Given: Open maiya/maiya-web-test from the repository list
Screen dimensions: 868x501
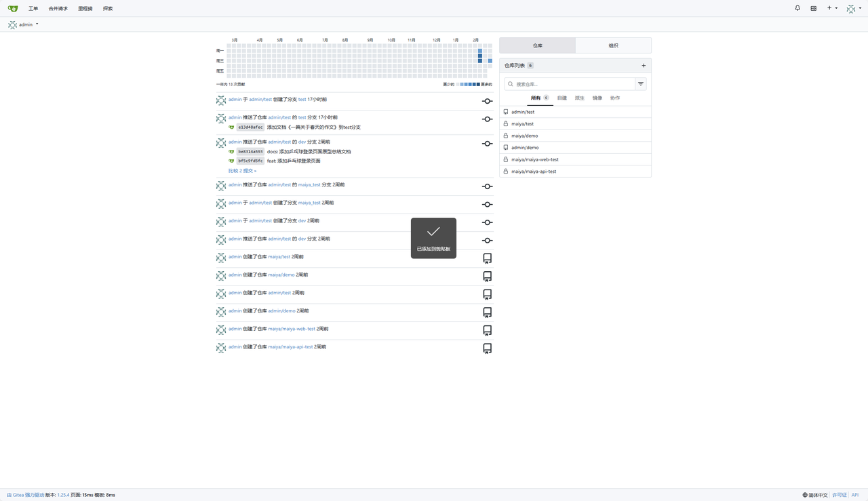Looking at the screenshot, I should (x=535, y=160).
